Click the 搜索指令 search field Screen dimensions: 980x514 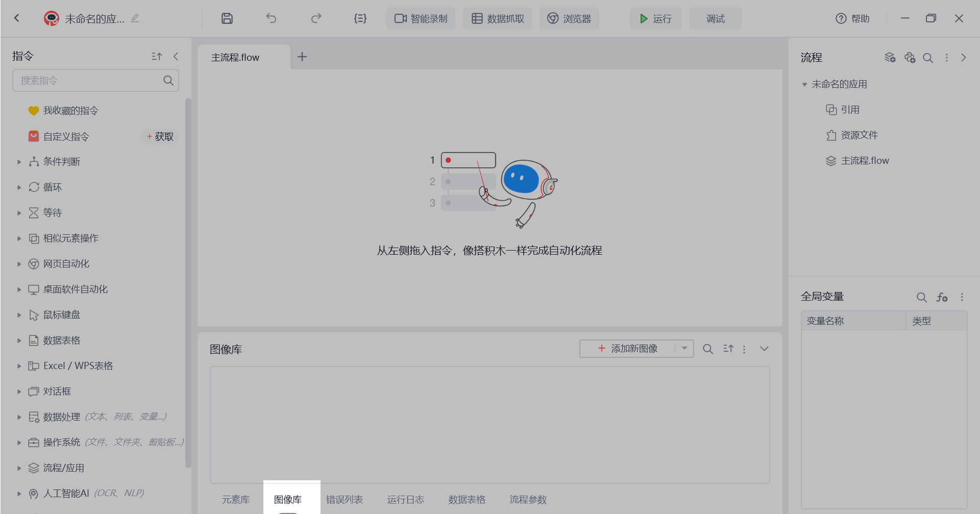point(89,81)
